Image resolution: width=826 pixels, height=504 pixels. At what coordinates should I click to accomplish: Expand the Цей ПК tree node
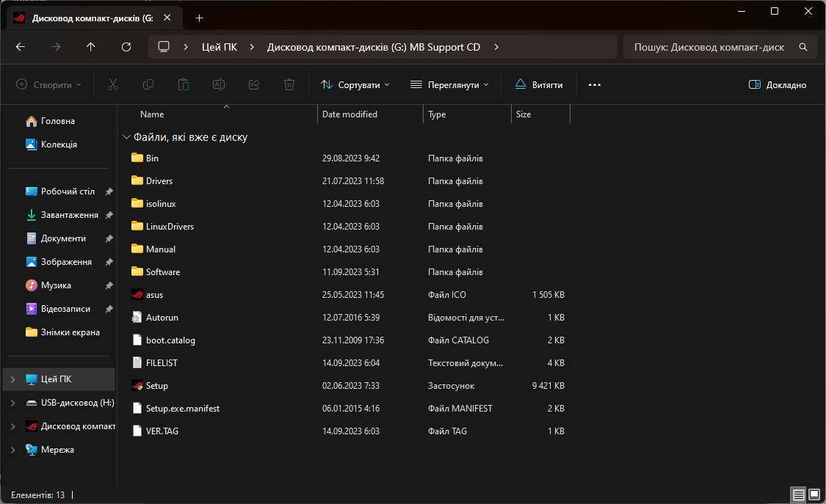click(x=13, y=379)
